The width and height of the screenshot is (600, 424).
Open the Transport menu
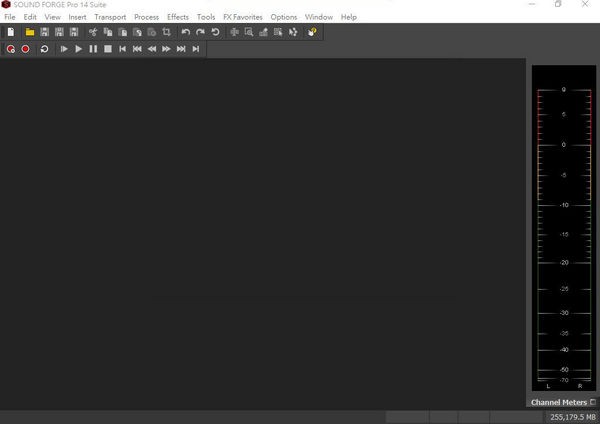pos(110,17)
